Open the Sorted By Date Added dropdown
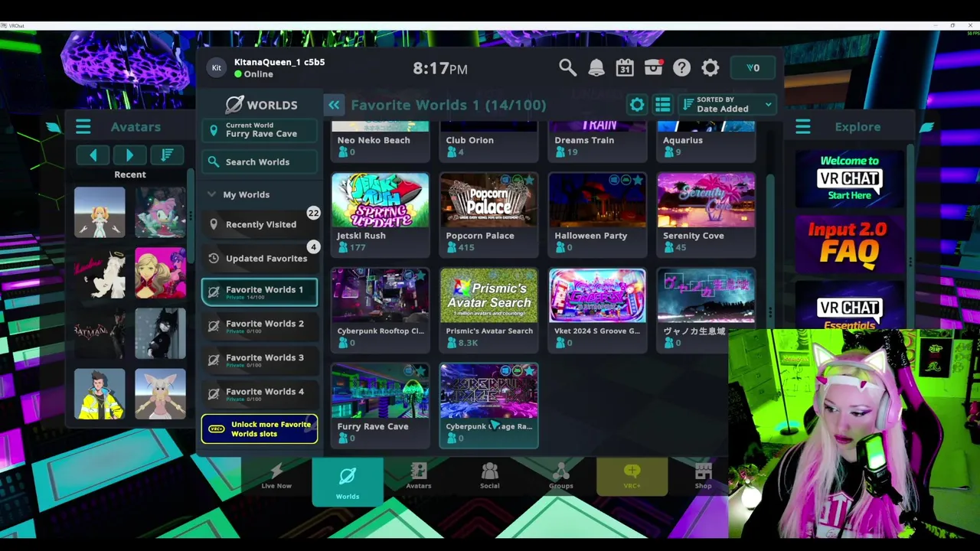Viewport: 980px width, 551px height. click(x=727, y=105)
